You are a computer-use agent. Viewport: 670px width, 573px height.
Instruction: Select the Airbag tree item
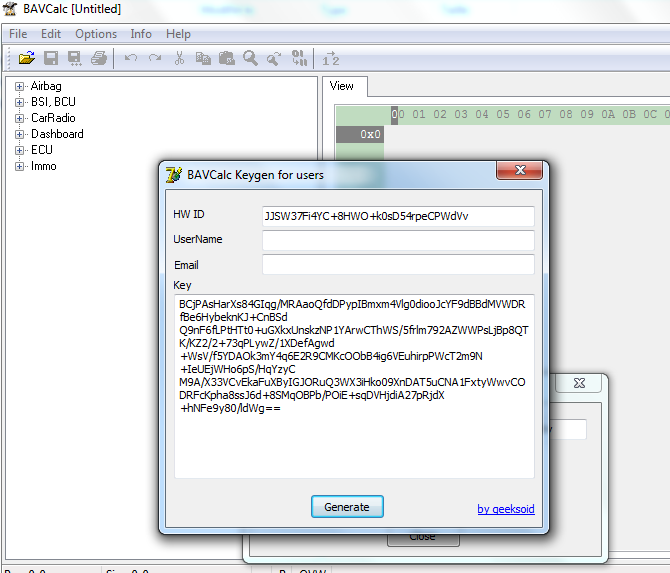click(x=46, y=86)
